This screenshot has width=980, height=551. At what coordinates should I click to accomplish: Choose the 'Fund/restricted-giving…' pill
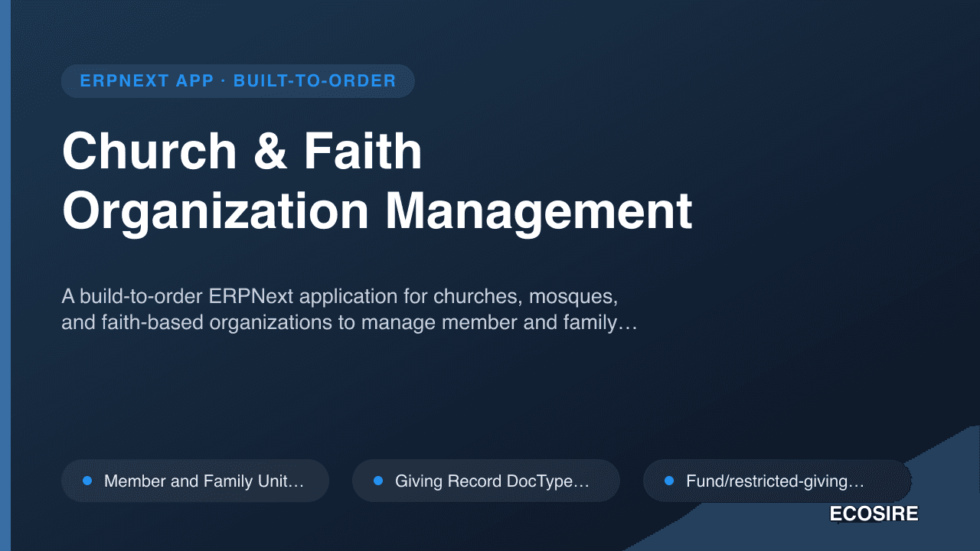(777, 481)
